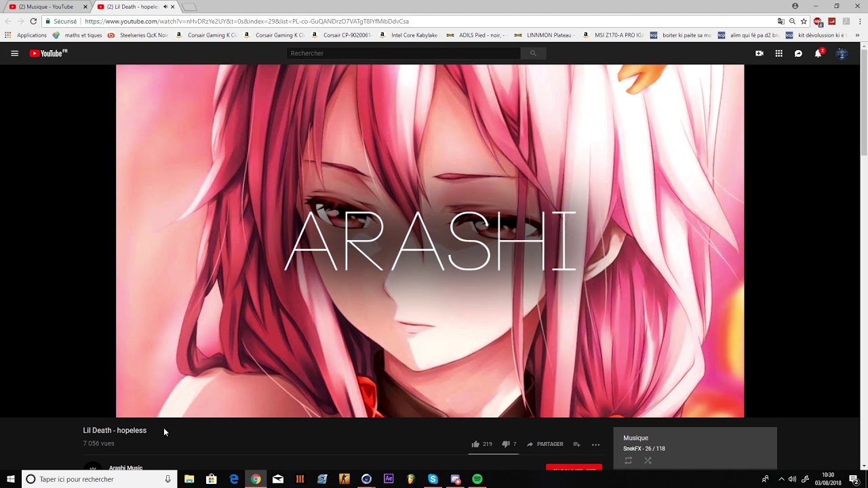The image size is (868, 488).
Task: Open the Musique playlist title
Action: pyautogui.click(x=635, y=438)
